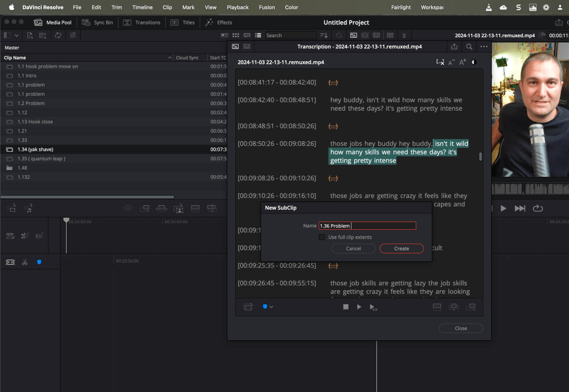Toggle the bin list panel icon

7,35
